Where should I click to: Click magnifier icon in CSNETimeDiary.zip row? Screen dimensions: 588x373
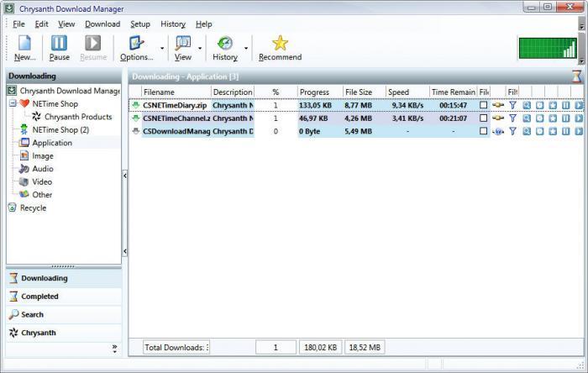coord(527,105)
